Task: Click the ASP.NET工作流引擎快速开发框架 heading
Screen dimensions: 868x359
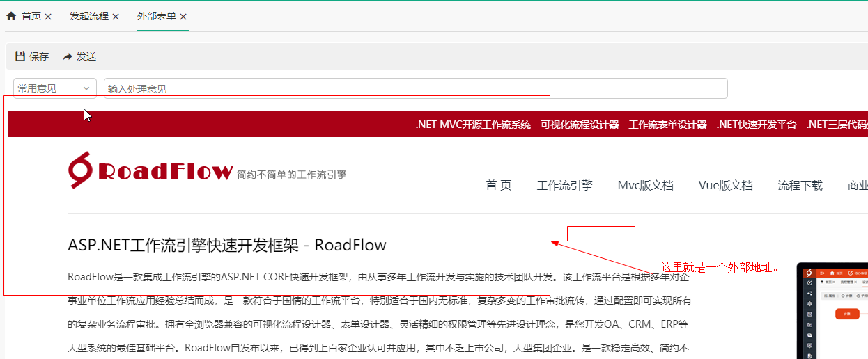Action: tap(227, 245)
